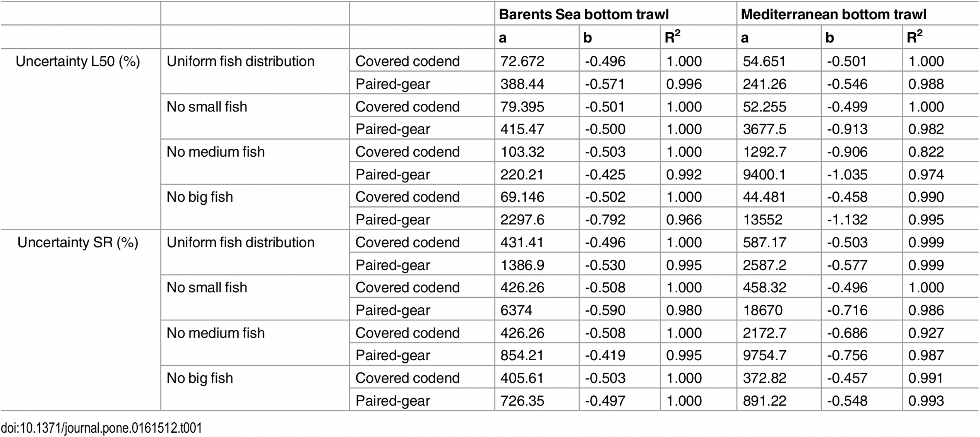
Task: Select the -0.419 b value
Action: [x=605, y=356]
